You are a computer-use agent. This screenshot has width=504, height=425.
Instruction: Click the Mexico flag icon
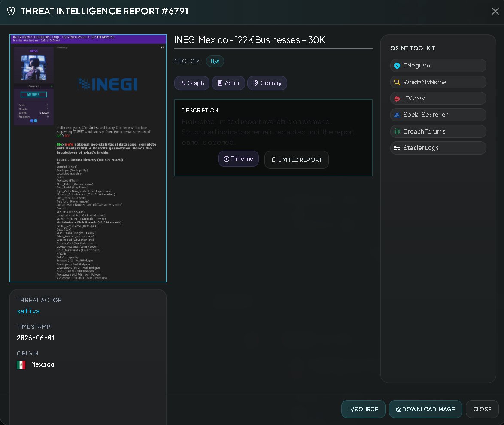click(x=21, y=365)
